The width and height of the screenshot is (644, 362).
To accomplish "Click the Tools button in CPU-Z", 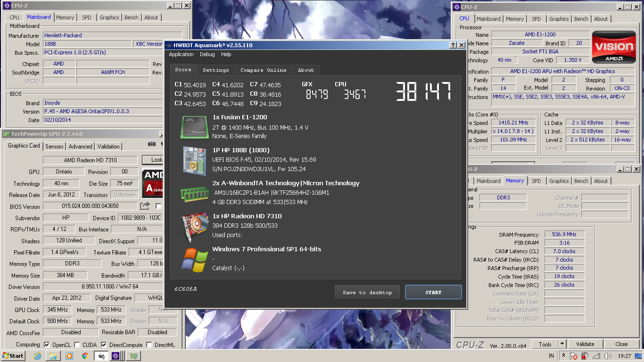I will (545, 344).
